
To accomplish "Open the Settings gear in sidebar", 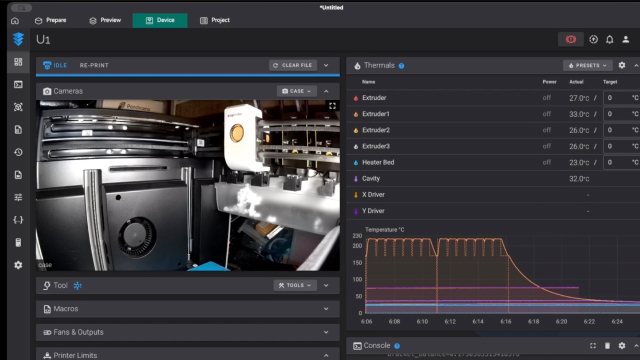I will pyautogui.click(x=18, y=265).
